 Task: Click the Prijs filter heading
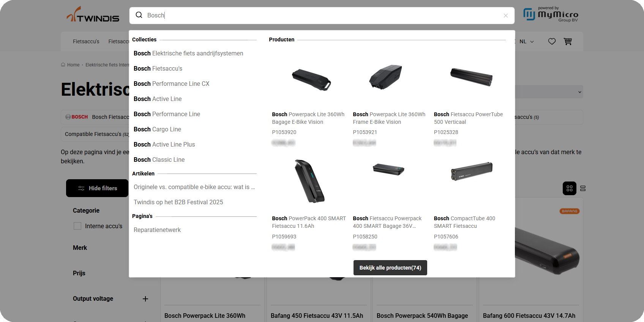tap(79, 273)
